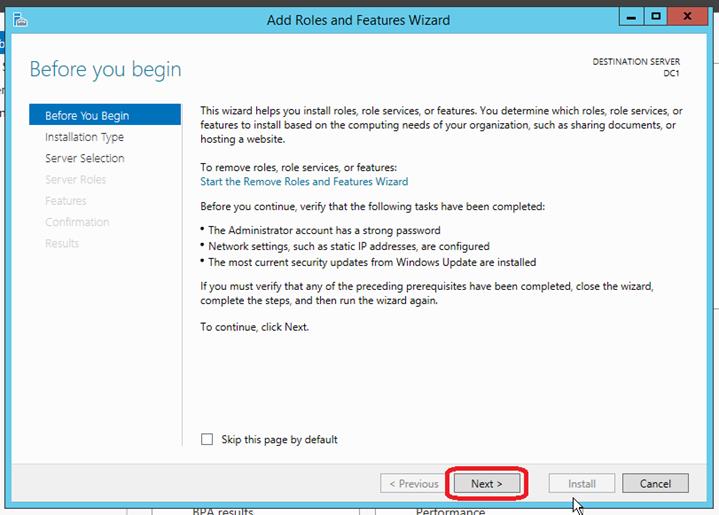Click BPA results in the Server Manager window
This screenshot has width=719, height=515.
click(x=223, y=511)
